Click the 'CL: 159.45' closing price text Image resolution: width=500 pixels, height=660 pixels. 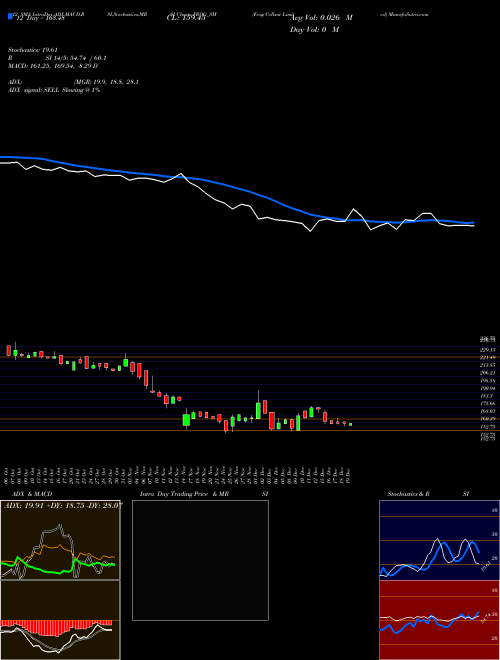[186, 18]
